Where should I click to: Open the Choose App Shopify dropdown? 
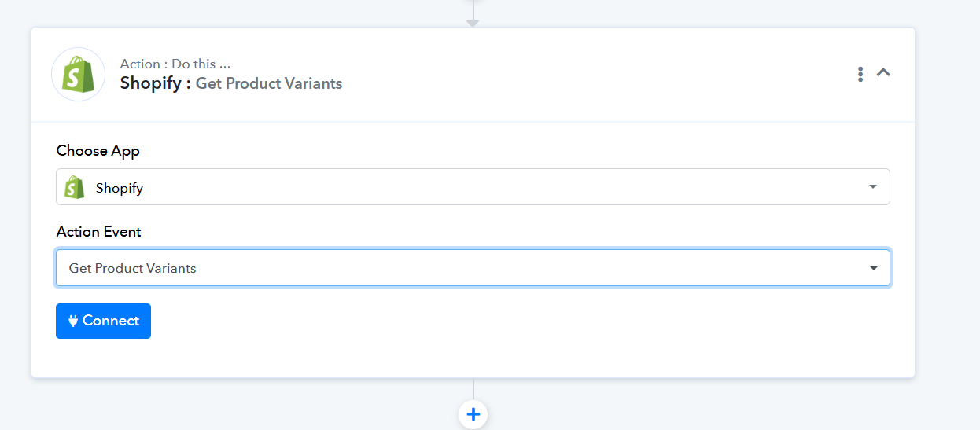473,187
